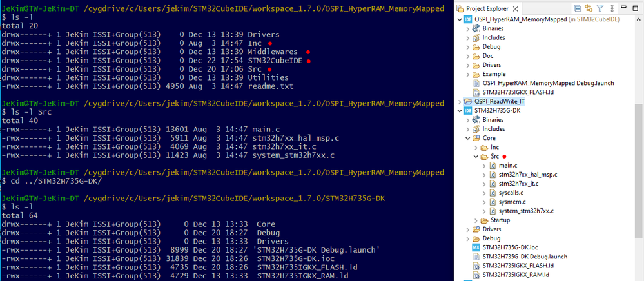644x281 pixels.
Task: Click the Collapse All icon in Project Explorer
Action: click(577, 8)
